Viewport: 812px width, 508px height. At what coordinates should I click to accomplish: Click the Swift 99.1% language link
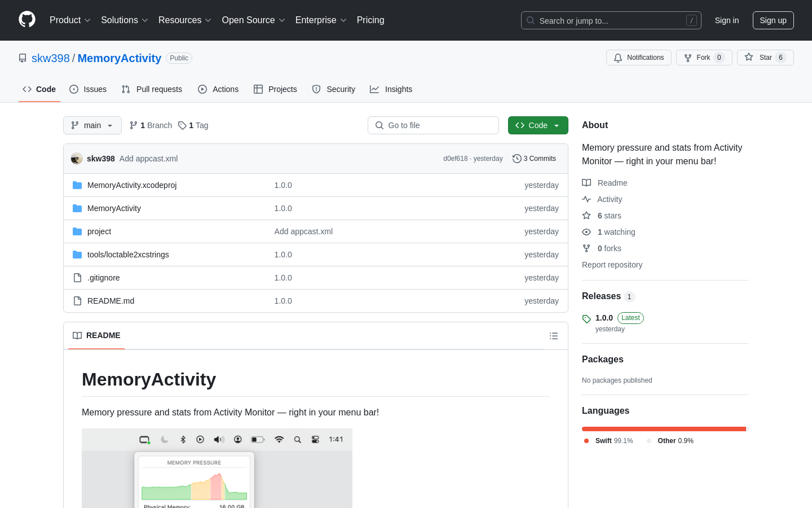[608, 441]
